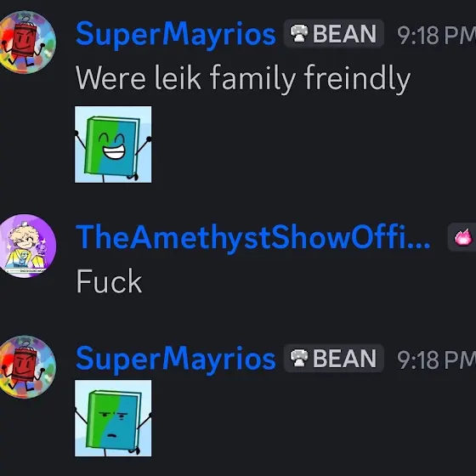This screenshot has width=476, height=476.
Task: Open SuperMayrios username on first message
Action: (175, 35)
